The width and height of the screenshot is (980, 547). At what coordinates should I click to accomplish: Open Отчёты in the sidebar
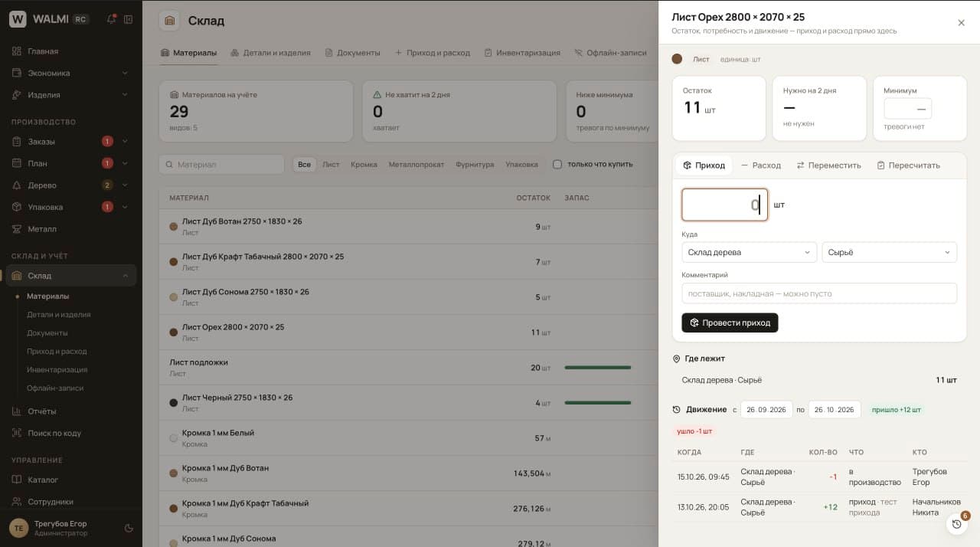(x=70, y=411)
